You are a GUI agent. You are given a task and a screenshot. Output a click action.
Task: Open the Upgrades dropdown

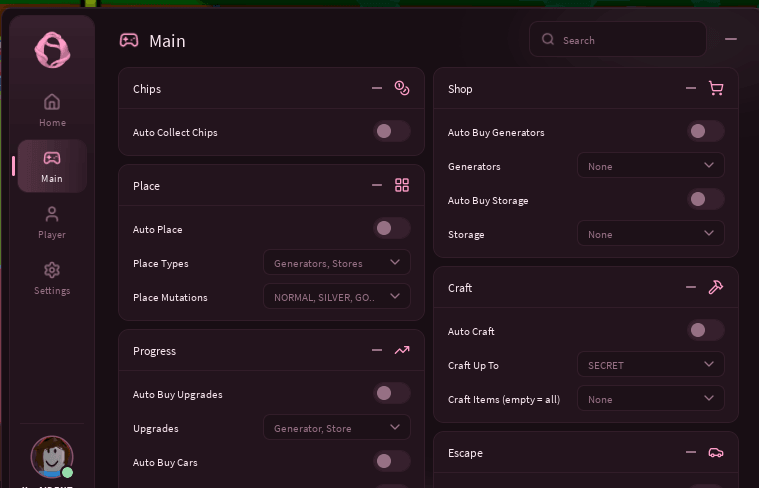337,427
